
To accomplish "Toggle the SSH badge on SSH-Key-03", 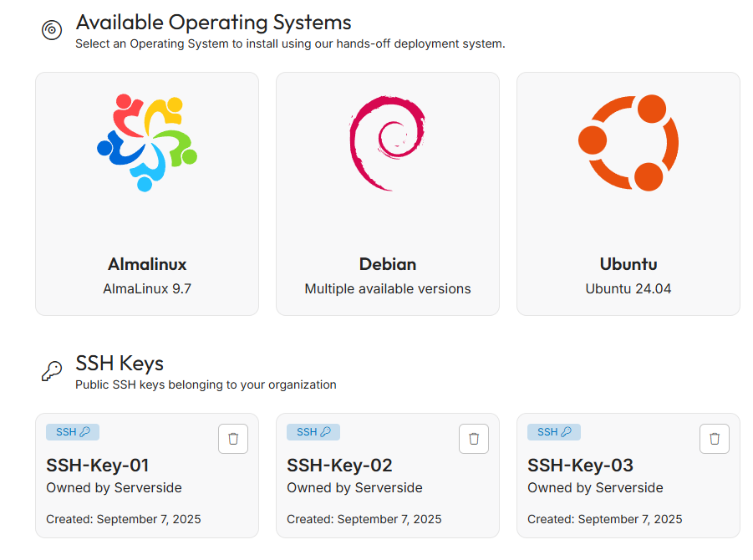I will click(x=553, y=431).
